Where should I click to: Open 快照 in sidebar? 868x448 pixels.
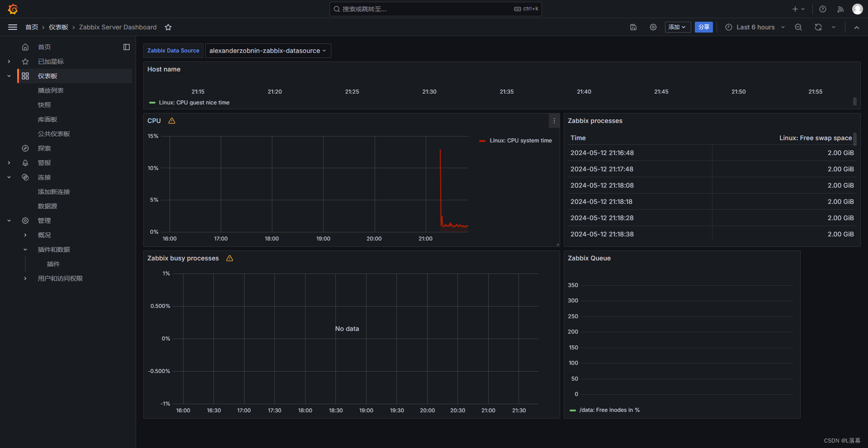click(x=44, y=105)
